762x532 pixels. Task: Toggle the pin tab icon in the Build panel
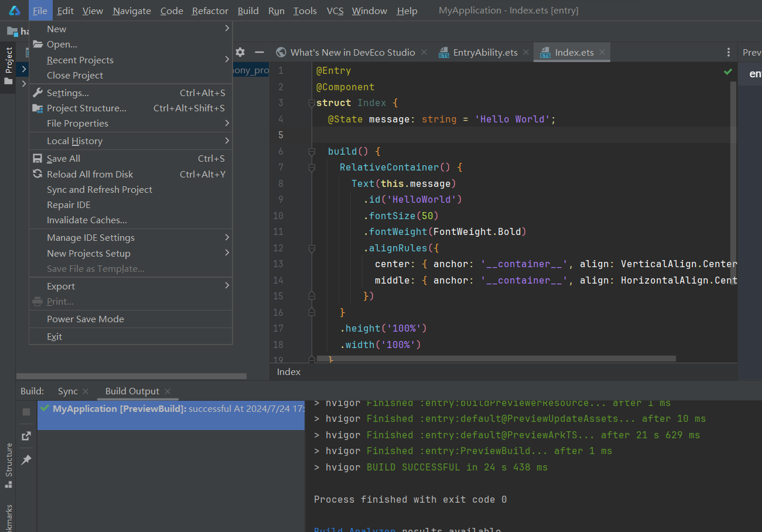point(26,460)
